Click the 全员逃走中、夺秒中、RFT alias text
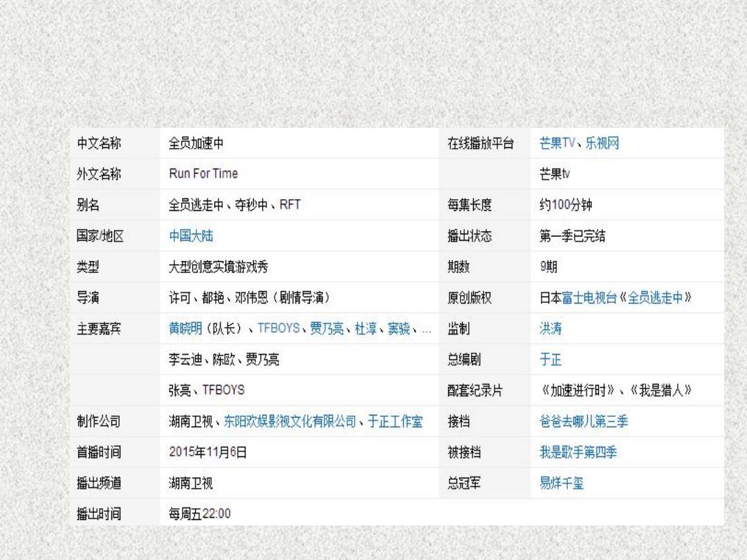Screen dimensions: 747x560 [x=235, y=205]
